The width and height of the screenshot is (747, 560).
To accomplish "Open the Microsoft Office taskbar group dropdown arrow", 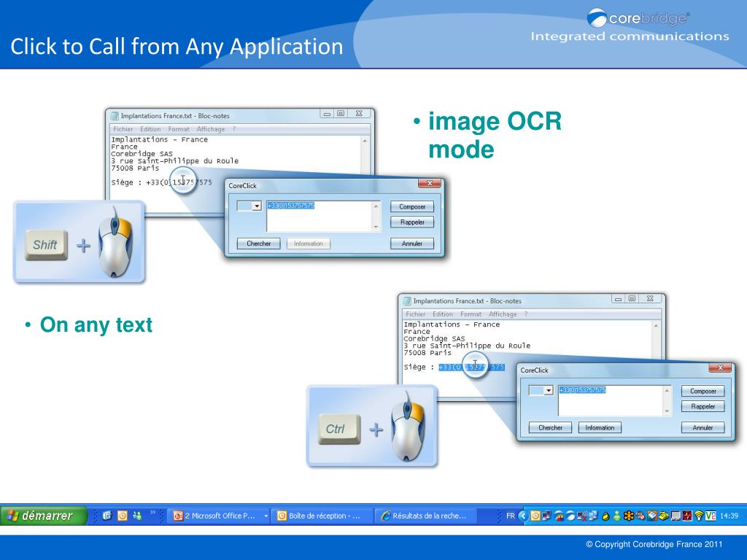I will [266, 516].
